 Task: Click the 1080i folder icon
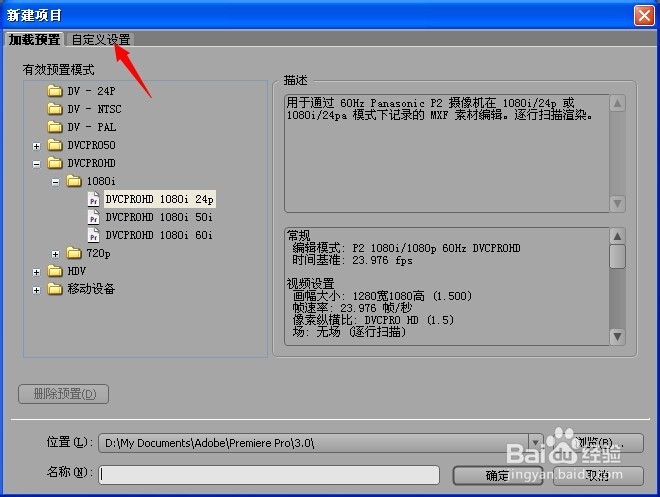[x=74, y=181]
